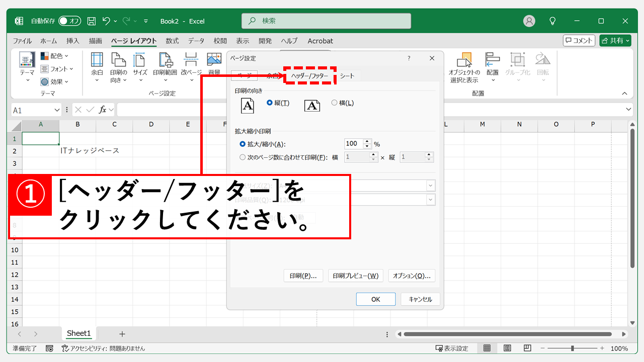Screen dimensions: 644x362
Task: Open the ファイル tab
Action: [22, 41]
